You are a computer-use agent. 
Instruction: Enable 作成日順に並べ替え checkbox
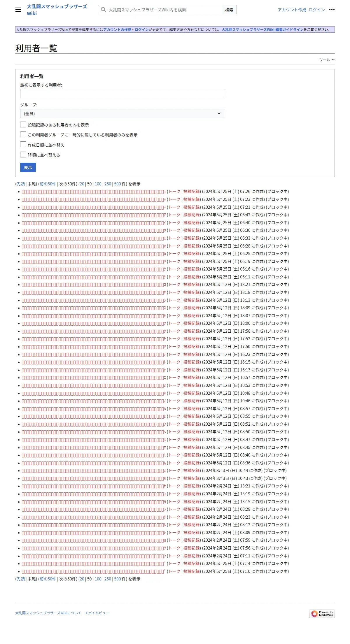(x=23, y=144)
